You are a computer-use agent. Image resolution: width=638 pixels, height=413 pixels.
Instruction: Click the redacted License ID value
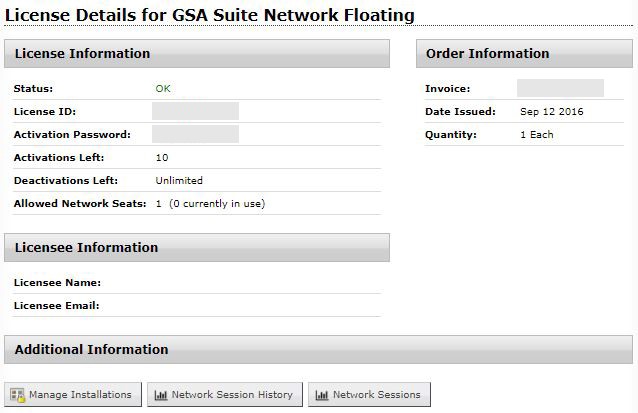[195, 111]
